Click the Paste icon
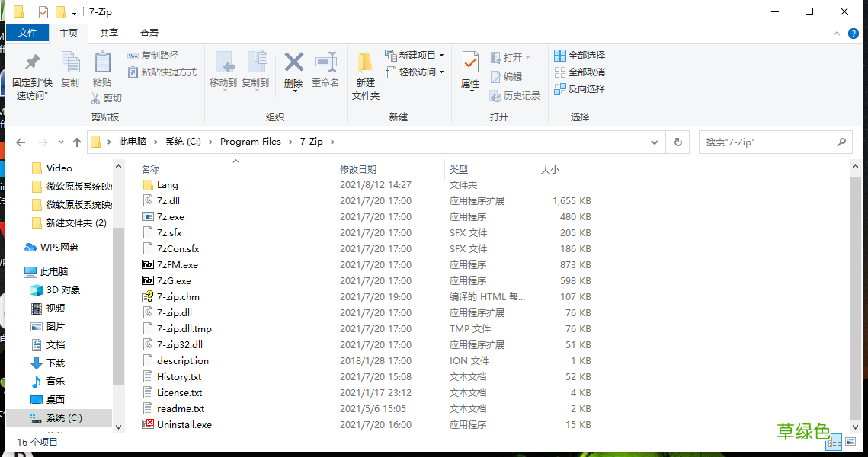This screenshot has height=457, width=868. pyautogui.click(x=102, y=62)
